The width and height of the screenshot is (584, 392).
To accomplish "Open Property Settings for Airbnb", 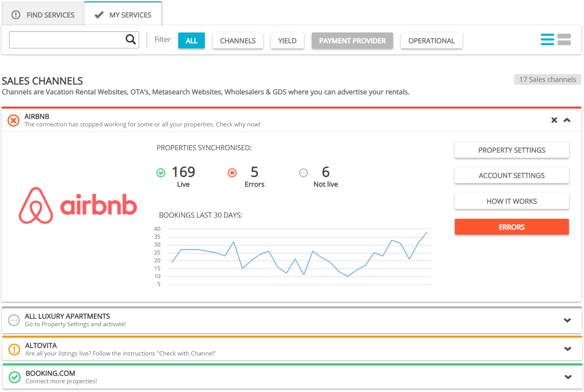I will (x=511, y=150).
